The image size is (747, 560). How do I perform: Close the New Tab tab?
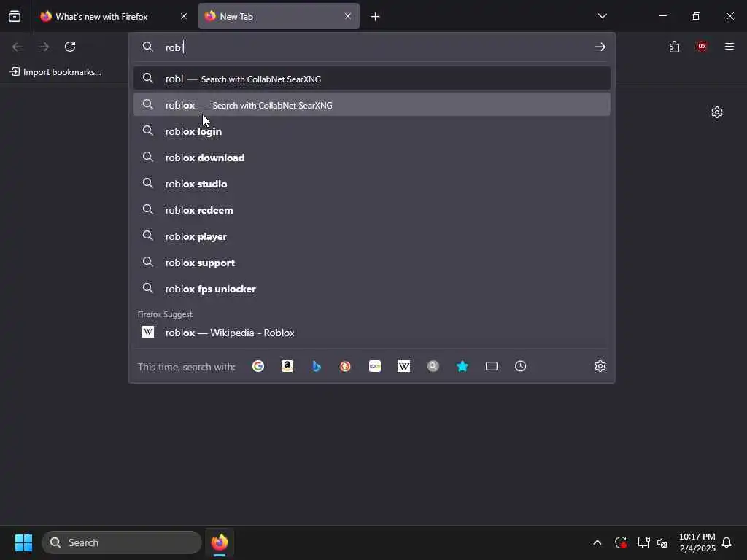point(348,16)
